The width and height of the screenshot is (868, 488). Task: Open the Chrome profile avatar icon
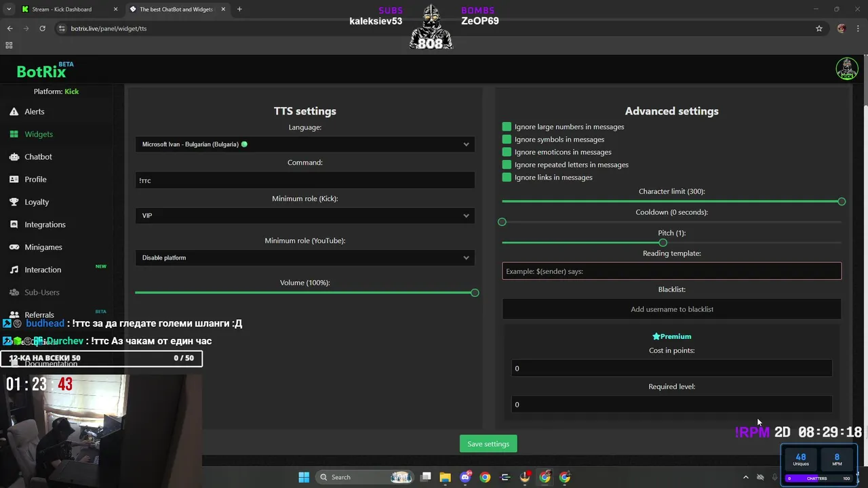(842, 28)
